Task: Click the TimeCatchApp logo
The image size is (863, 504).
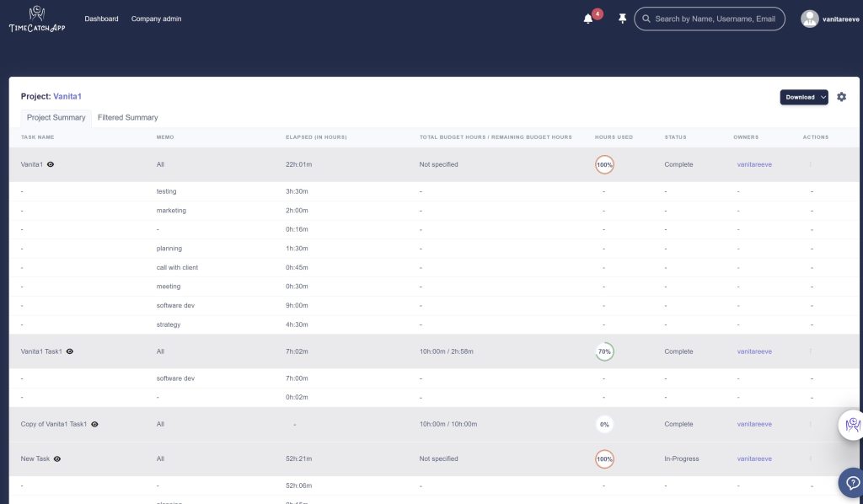Action: [36, 19]
